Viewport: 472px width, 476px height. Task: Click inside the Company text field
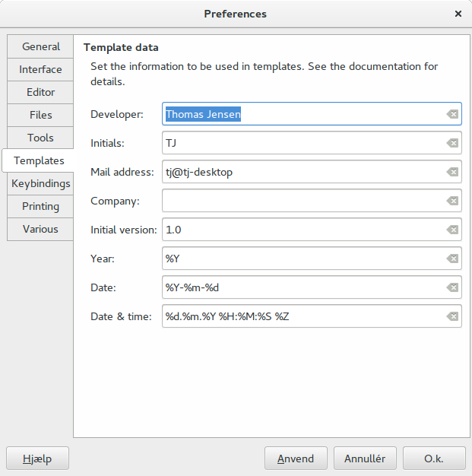pos(312,201)
